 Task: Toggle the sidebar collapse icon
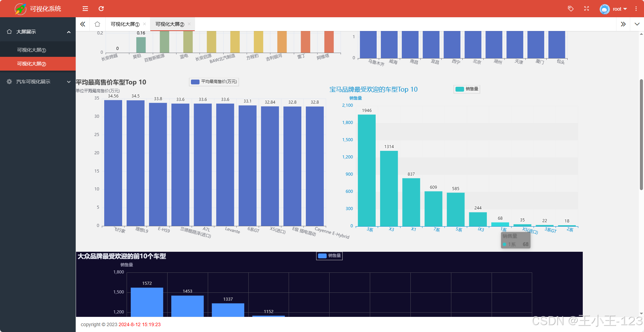(x=85, y=9)
